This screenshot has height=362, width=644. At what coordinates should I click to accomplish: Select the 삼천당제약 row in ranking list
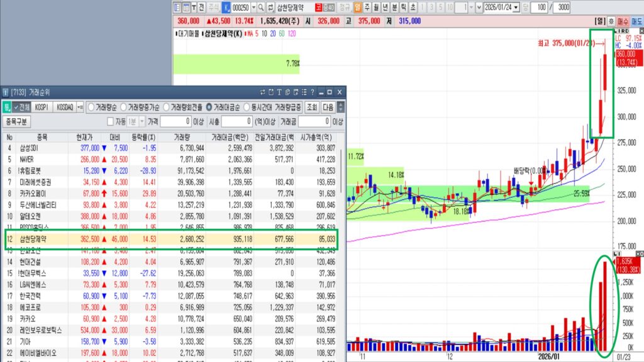pos(170,239)
